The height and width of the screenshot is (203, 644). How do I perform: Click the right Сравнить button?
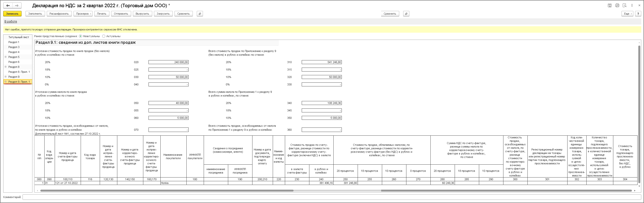pos(390,14)
